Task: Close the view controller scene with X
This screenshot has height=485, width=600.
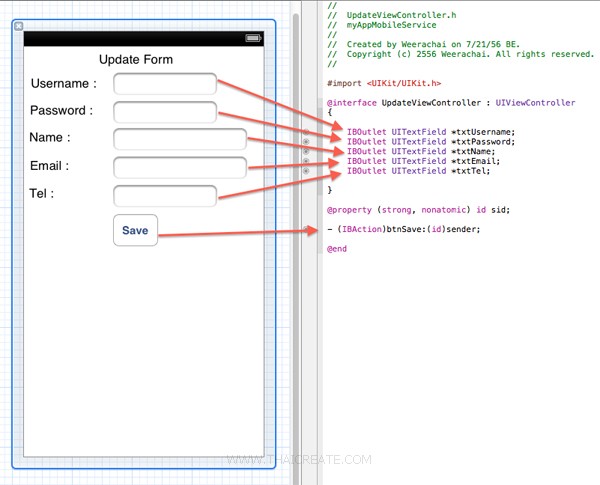Action: [x=18, y=26]
